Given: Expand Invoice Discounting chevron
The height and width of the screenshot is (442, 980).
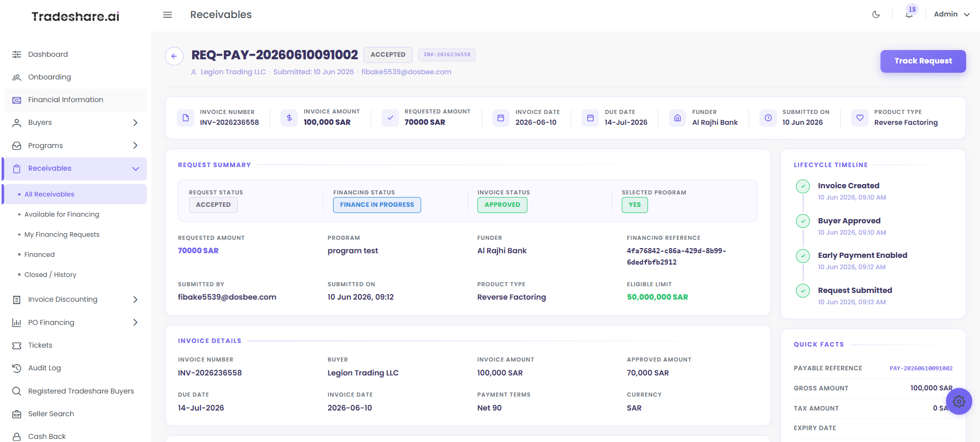Looking at the screenshot, I should [x=136, y=300].
